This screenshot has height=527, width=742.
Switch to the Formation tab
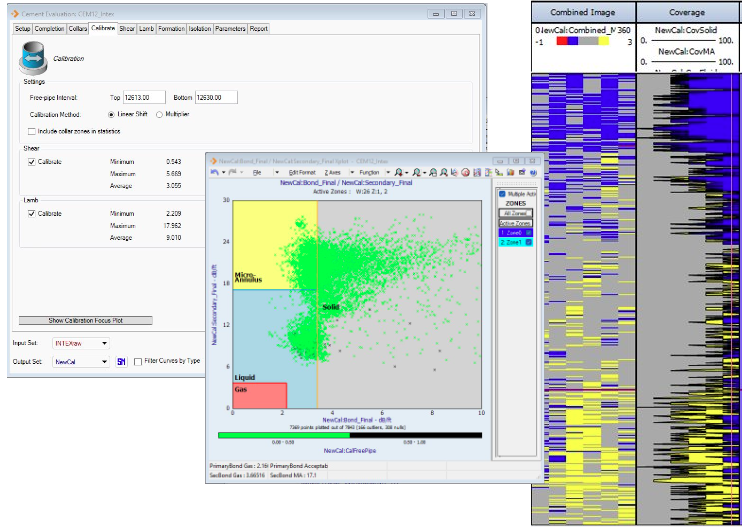[x=171, y=29]
